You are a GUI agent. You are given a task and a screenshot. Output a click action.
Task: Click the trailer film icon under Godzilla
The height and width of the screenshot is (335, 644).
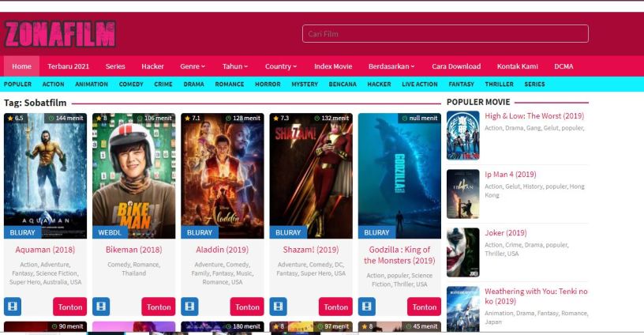(x=367, y=307)
